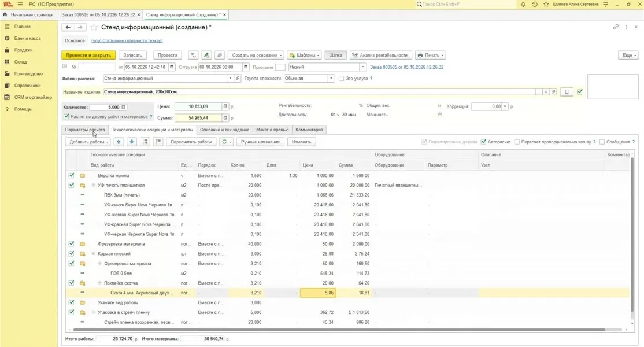Click the Количество input field
The height and width of the screenshot is (347, 644).
point(106,107)
